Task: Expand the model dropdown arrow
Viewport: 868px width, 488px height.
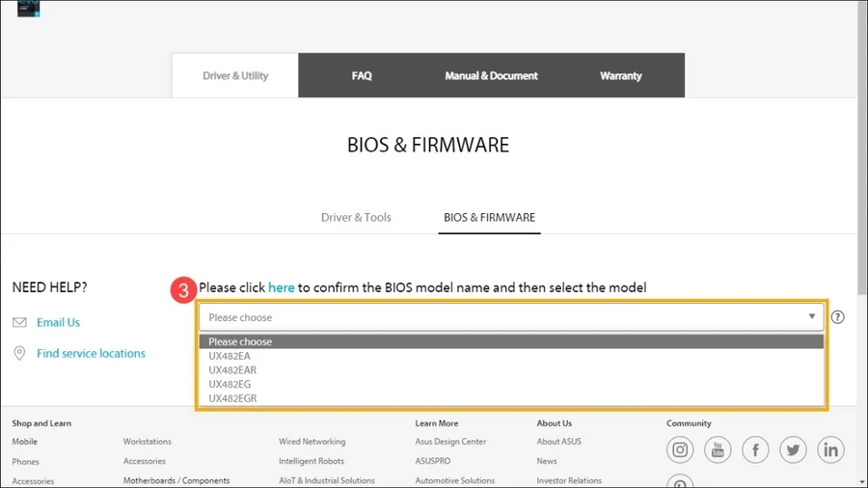Action: (x=811, y=316)
